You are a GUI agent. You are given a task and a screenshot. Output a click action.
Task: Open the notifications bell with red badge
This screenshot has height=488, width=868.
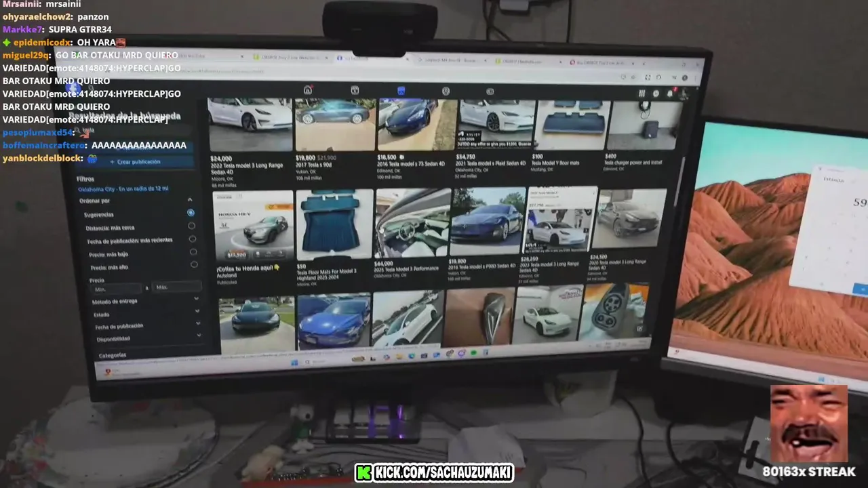[670, 94]
